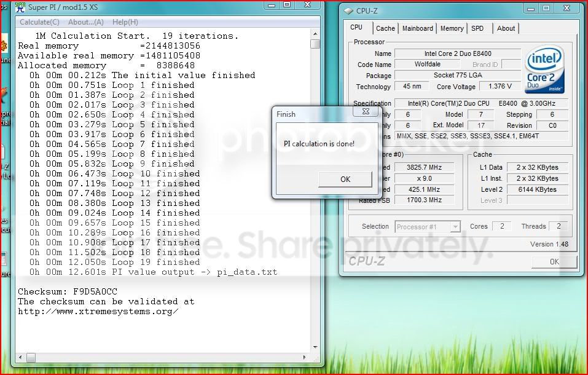Click the Technology field 45 nm
The height and width of the screenshot is (375, 588).
412,86
